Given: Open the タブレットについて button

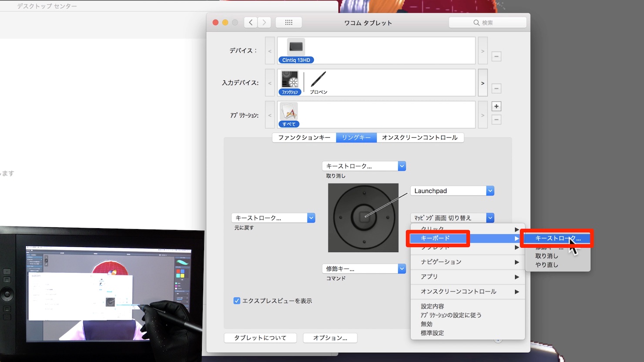Looking at the screenshot, I should pyautogui.click(x=260, y=338).
